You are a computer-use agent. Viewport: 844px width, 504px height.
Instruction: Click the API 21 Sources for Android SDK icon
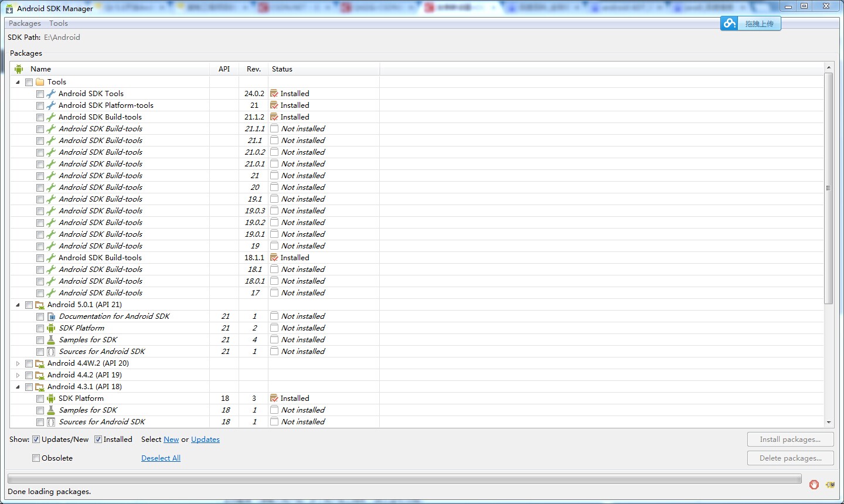pos(51,352)
